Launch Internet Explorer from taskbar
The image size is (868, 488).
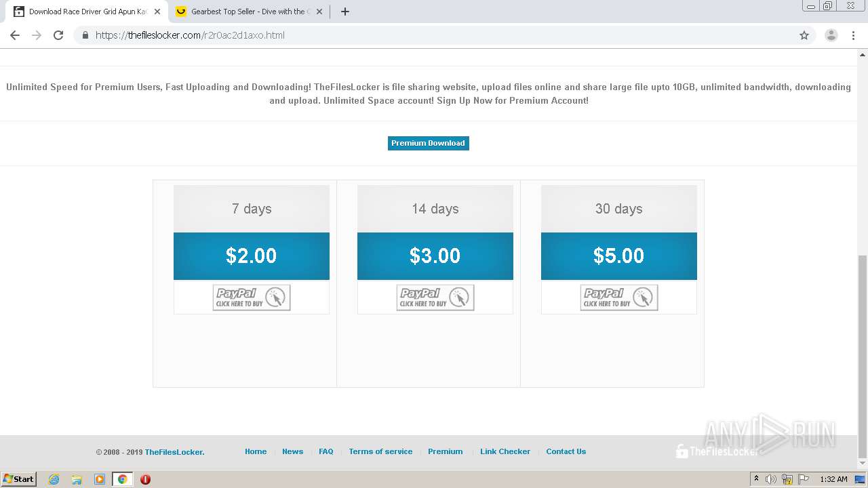point(54,479)
